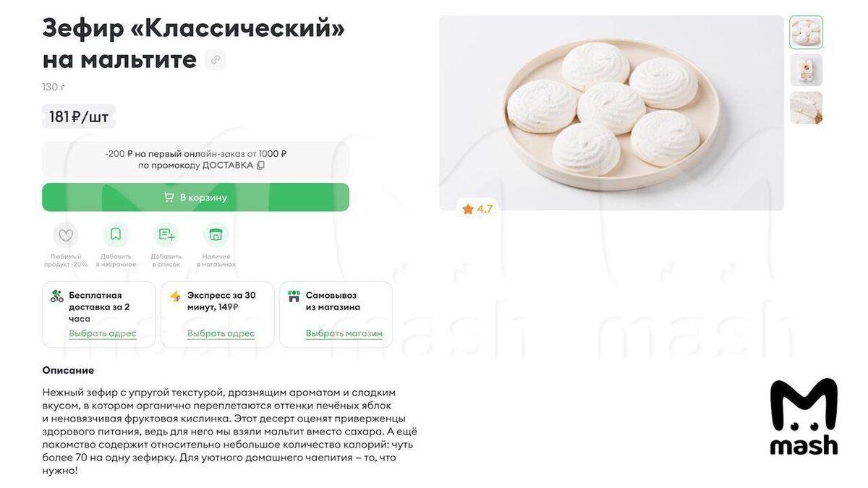This screenshot has height=488, width=868.
Task: Copy product link icon beside title
Action: 215,60
